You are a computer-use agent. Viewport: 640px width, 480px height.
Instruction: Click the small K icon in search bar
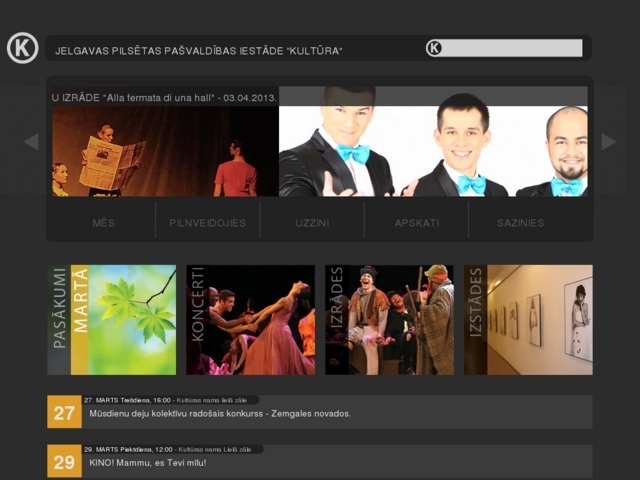(x=434, y=48)
